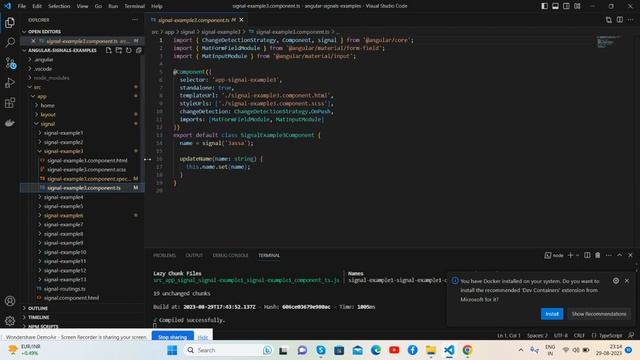Create a new terminal with plus icon
Image resolution: width=640 pixels, height=360 pixels.
pyautogui.click(x=570, y=255)
